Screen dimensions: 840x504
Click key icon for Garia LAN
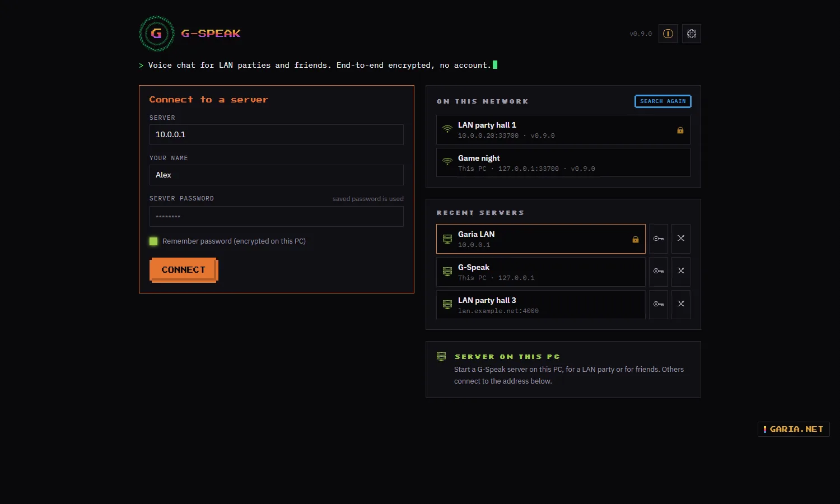point(659,239)
